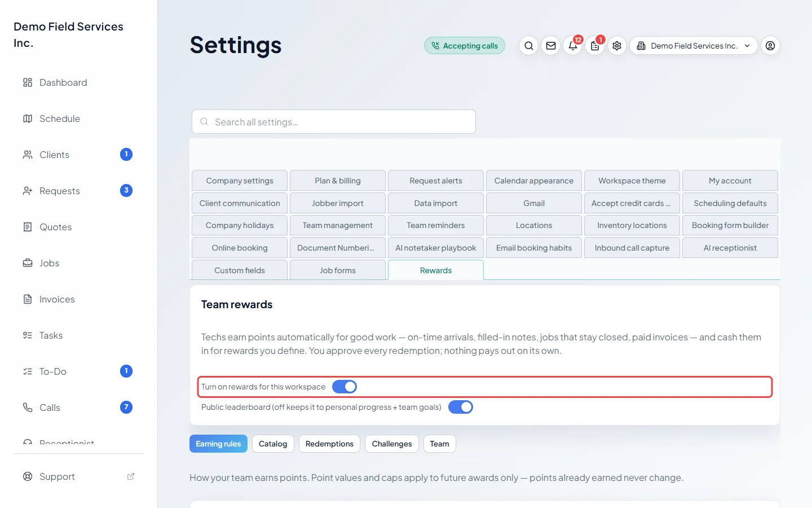
Task: Click the Search all settings field
Action: pyautogui.click(x=334, y=122)
